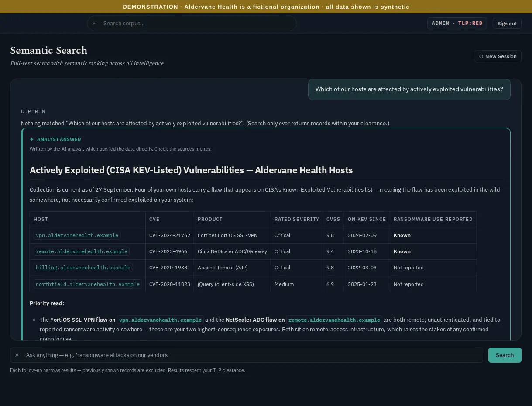532x406 pixels.
Task: Click the RANSOMWARE USE REPORTED column header
Action: 433,219
